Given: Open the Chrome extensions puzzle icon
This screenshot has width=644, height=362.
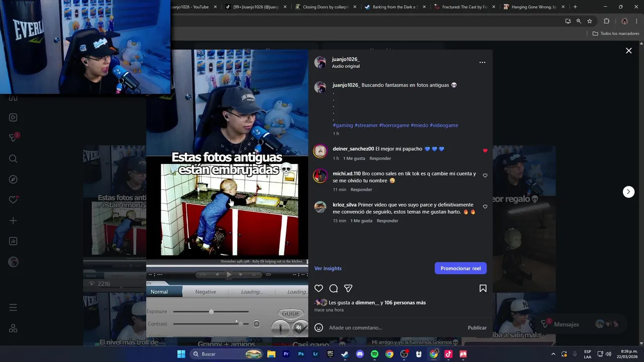Looking at the screenshot, I should pyautogui.click(x=606, y=21).
